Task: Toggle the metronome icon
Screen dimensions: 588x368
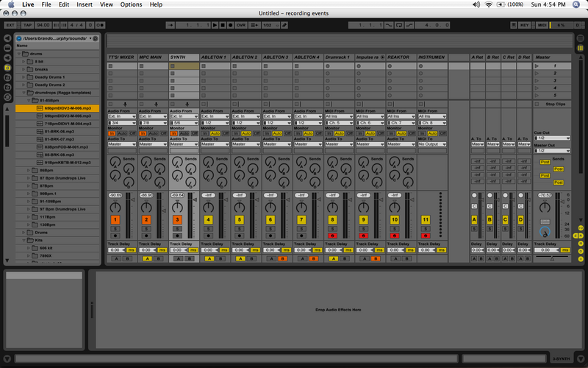Action: (x=100, y=25)
